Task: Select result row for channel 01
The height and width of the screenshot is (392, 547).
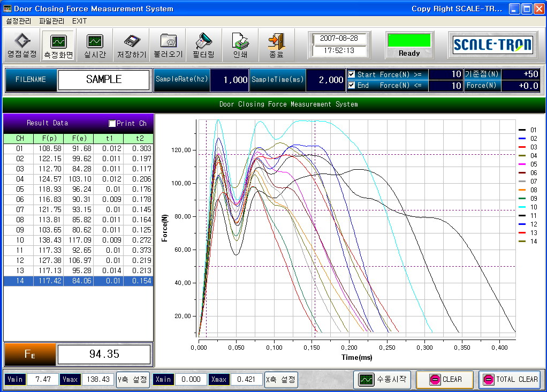Action: 78,148
